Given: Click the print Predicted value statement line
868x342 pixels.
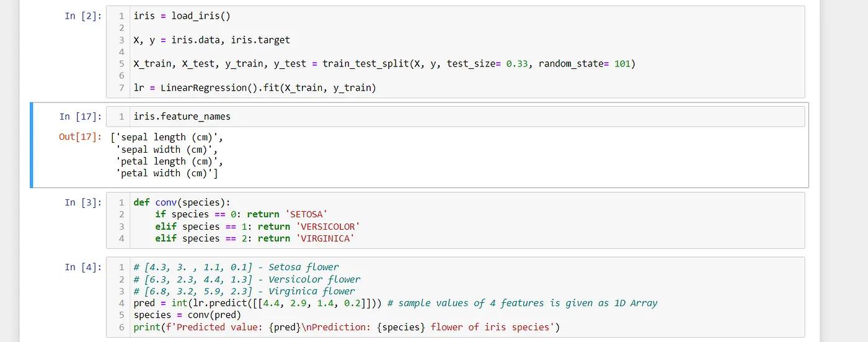Looking at the screenshot, I should click(347, 327).
